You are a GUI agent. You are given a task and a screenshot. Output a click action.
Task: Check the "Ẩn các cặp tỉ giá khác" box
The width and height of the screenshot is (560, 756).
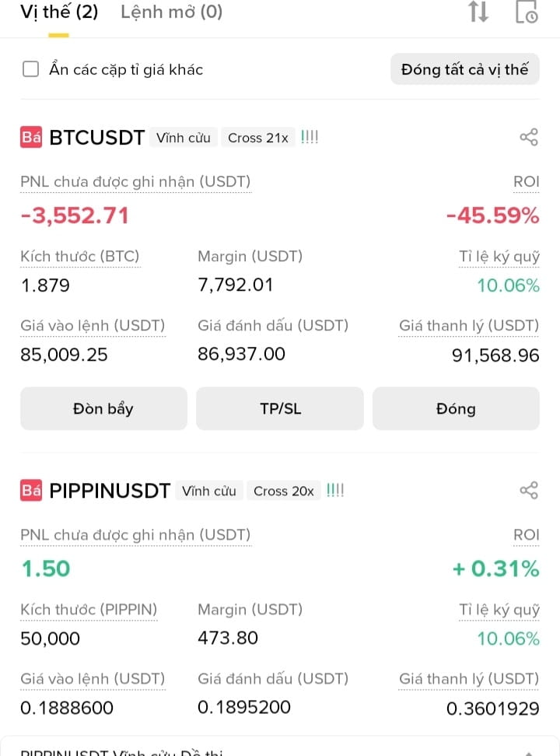31,69
